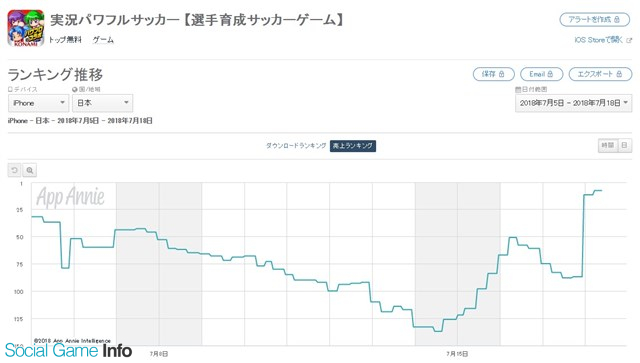Viewport: 640px width, 363px height.
Task: Open the iPhone device dropdown
Action: (x=38, y=103)
